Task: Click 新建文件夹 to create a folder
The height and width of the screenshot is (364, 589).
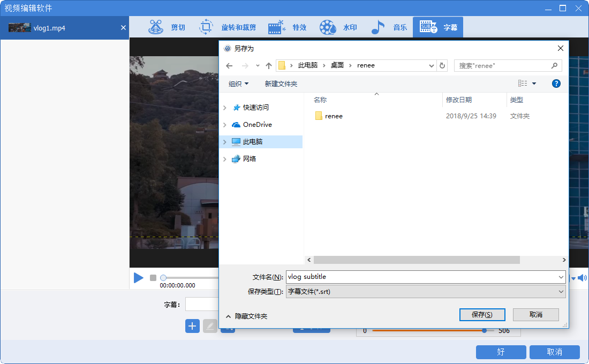Action: pyautogui.click(x=281, y=84)
